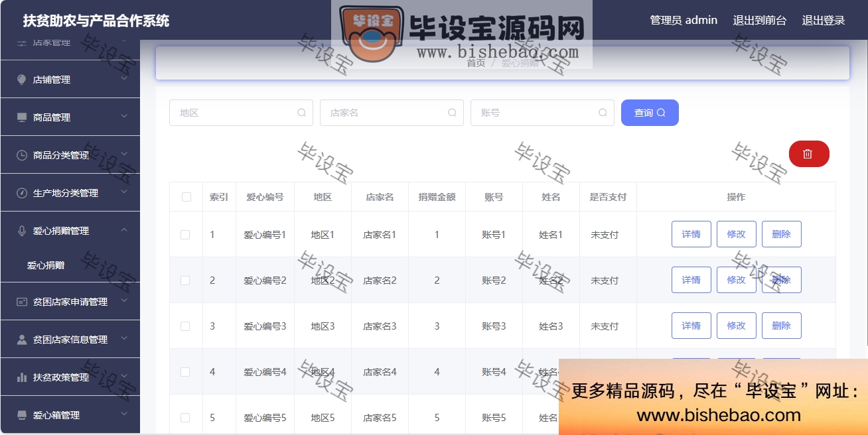Open 详情 for row 爱心编号3
Image resolution: width=868 pixels, height=435 pixels.
tap(691, 326)
